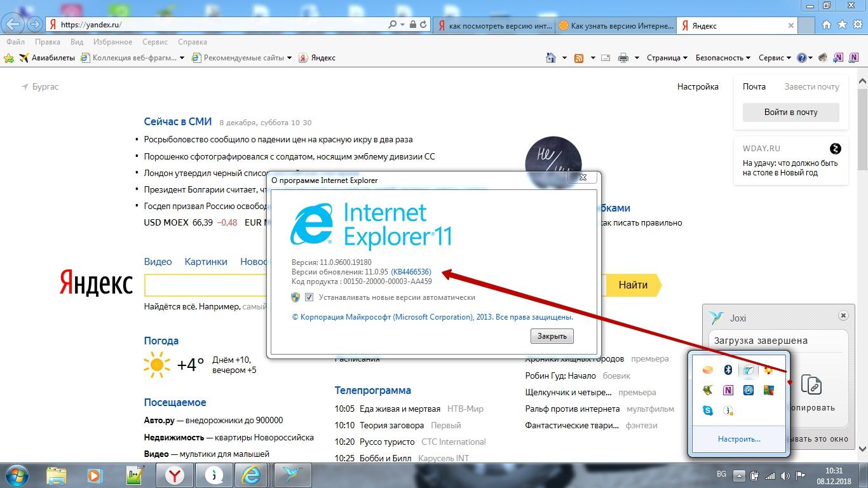This screenshot has width=868, height=488.
Task: Open the command bar Сервис dropdown
Action: pos(775,58)
